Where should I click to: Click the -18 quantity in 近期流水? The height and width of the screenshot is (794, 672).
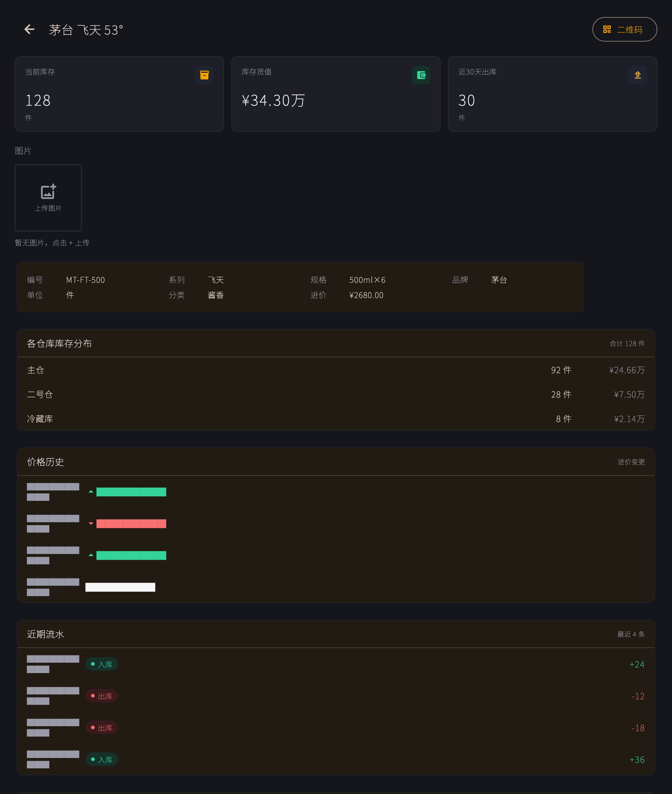coord(638,728)
